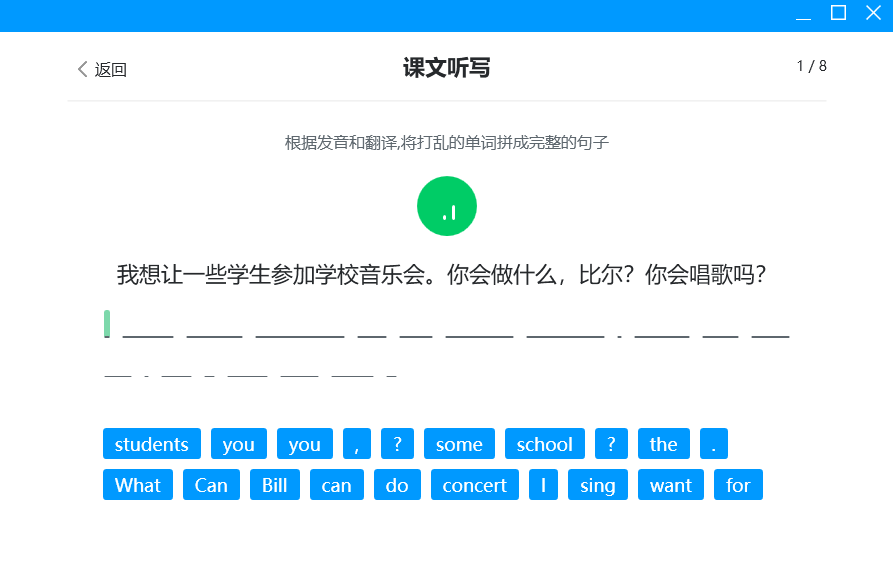Select the 'want' word tile

(x=670, y=485)
